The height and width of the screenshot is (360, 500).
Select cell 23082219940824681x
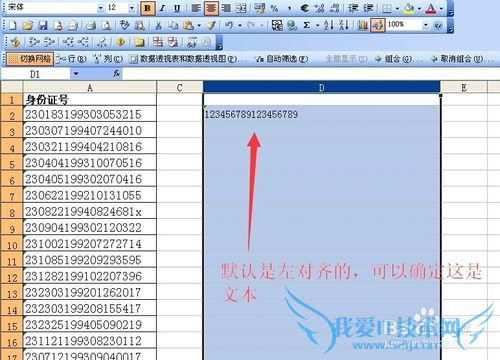(x=90, y=212)
